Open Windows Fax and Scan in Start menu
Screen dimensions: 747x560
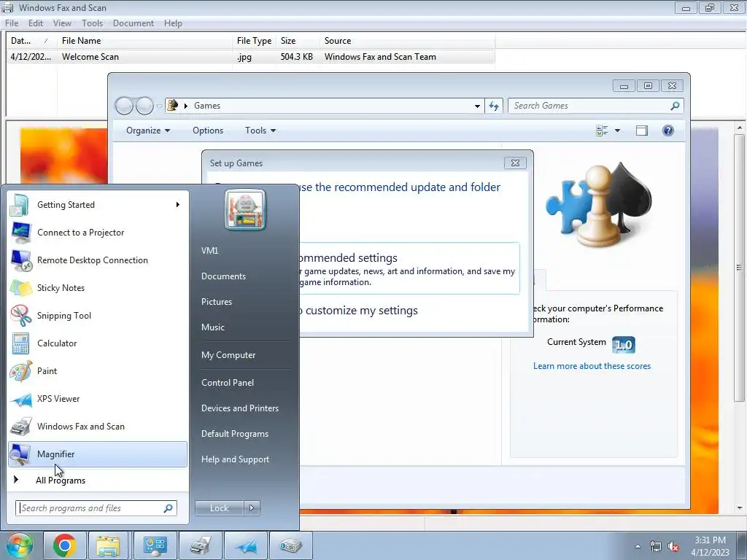tap(98, 426)
